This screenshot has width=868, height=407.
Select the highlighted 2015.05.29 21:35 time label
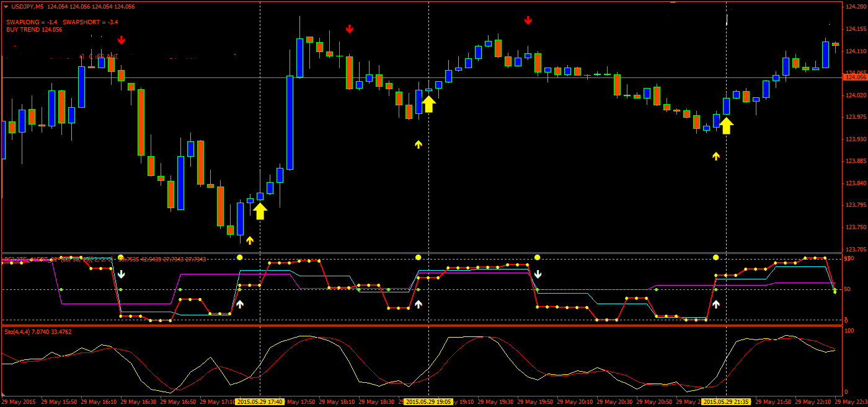(x=726, y=401)
